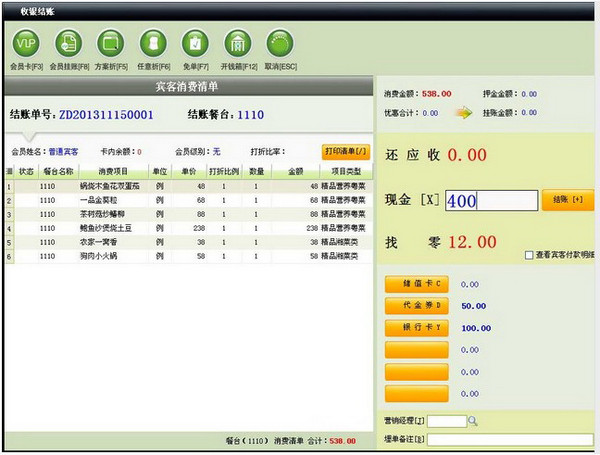Select row 2 item 一品金栗棕
This screenshot has height=455, width=600.
coord(98,200)
